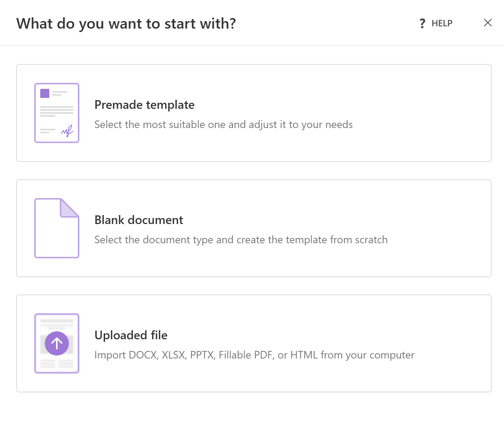The height and width of the screenshot is (424, 504).
Task: Click the dialog title asking what to start with
Action: [x=126, y=23]
